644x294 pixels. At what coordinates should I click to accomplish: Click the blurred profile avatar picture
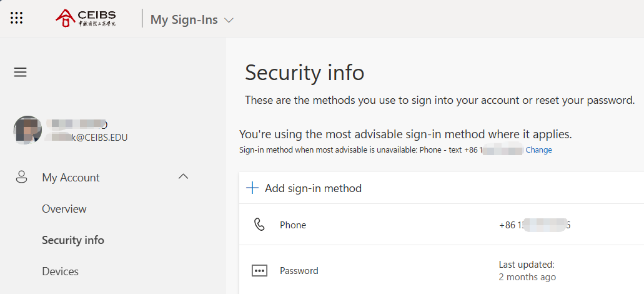[x=27, y=130]
